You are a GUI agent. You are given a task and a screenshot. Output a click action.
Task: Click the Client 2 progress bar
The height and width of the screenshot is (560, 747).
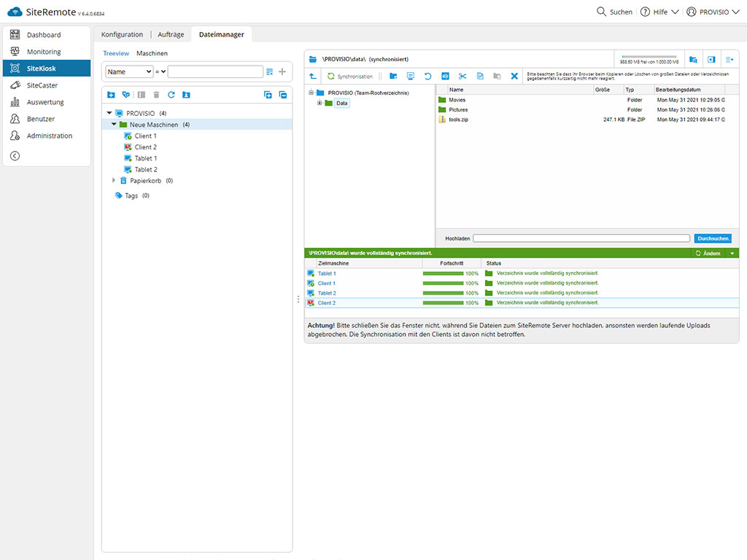tap(443, 303)
